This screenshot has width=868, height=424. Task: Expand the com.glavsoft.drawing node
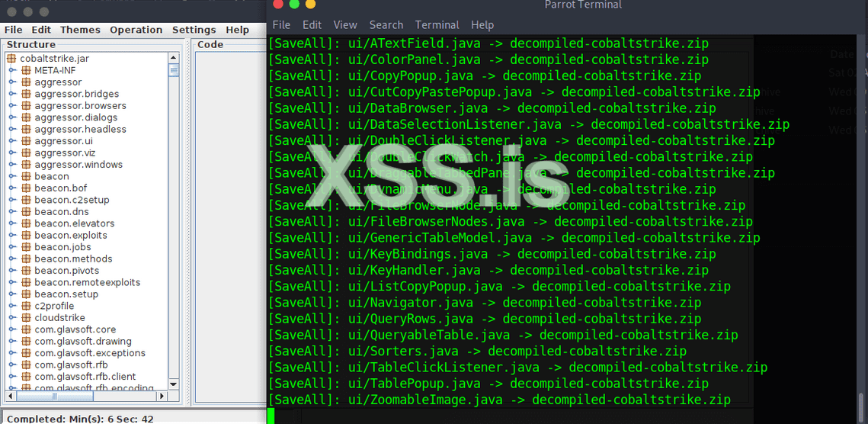pyautogui.click(x=11, y=341)
